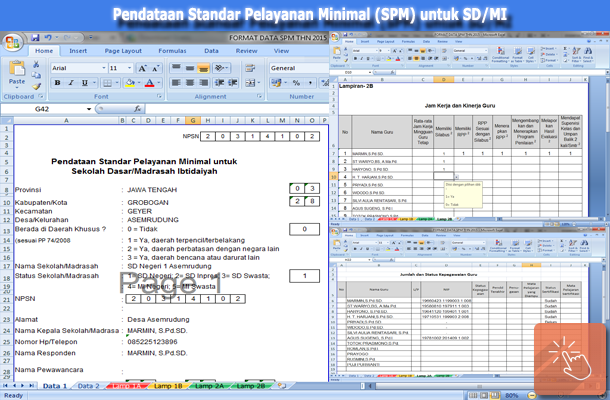Select the red Lamp 1A sheet tab
610x400 pixels.
click(126, 386)
